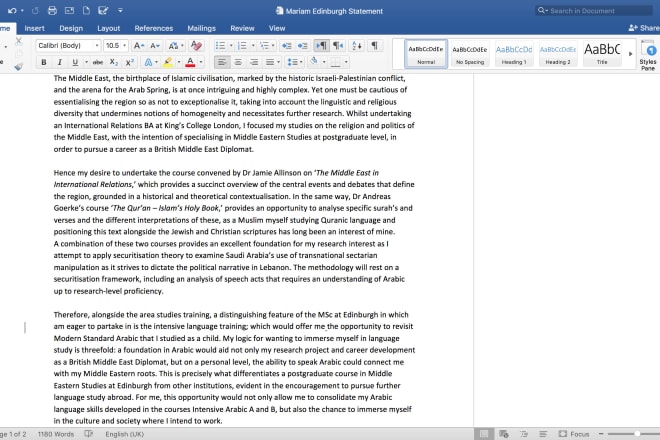Apply the Heading 1 style
This screenshot has width=660, height=440.
514,54
